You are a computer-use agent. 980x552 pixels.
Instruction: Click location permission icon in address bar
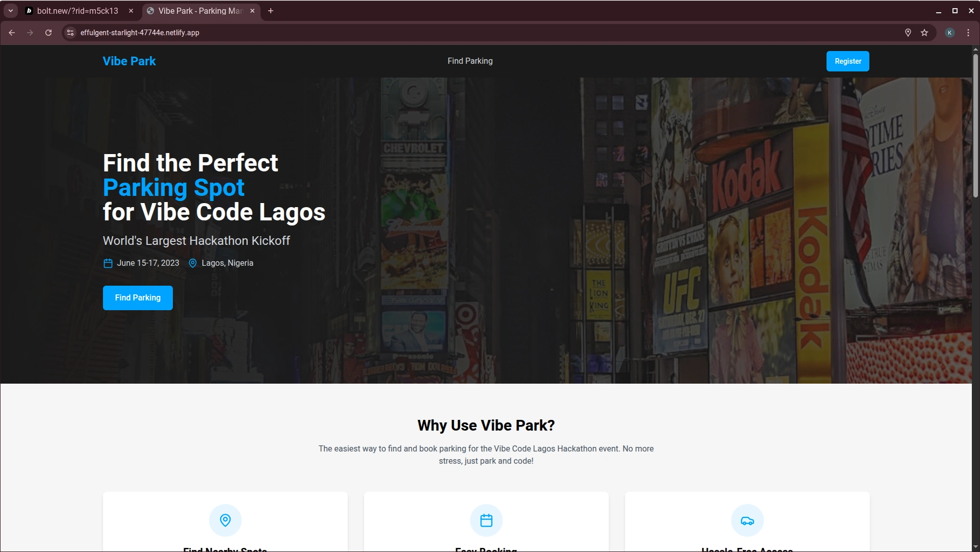(x=908, y=33)
